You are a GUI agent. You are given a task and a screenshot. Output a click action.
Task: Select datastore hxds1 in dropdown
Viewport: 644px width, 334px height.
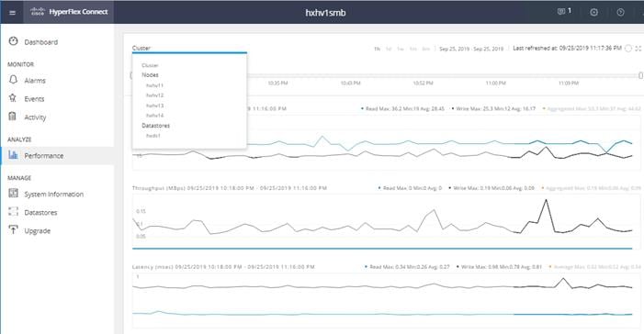tap(153, 136)
